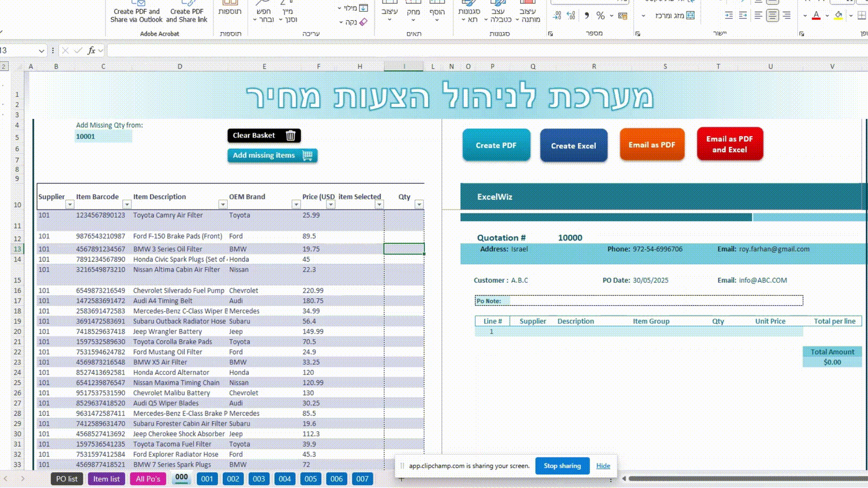The image size is (868, 488).
Task: Click the Create Excel button
Action: coord(573,146)
